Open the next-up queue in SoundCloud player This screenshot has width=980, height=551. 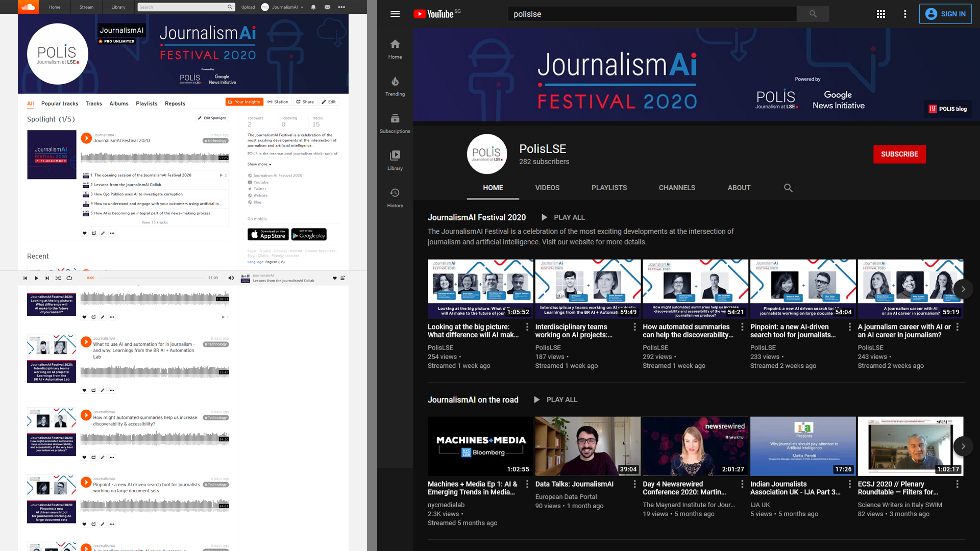pyautogui.click(x=342, y=278)
